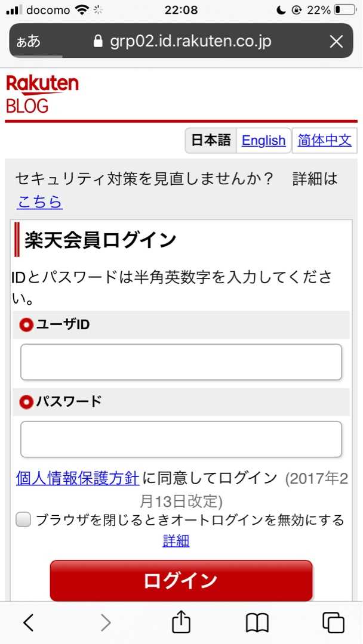Tap the Safari forward arrow
This screenshot has height=644, width=363.
pyautogui.click(x=106, y=623)
